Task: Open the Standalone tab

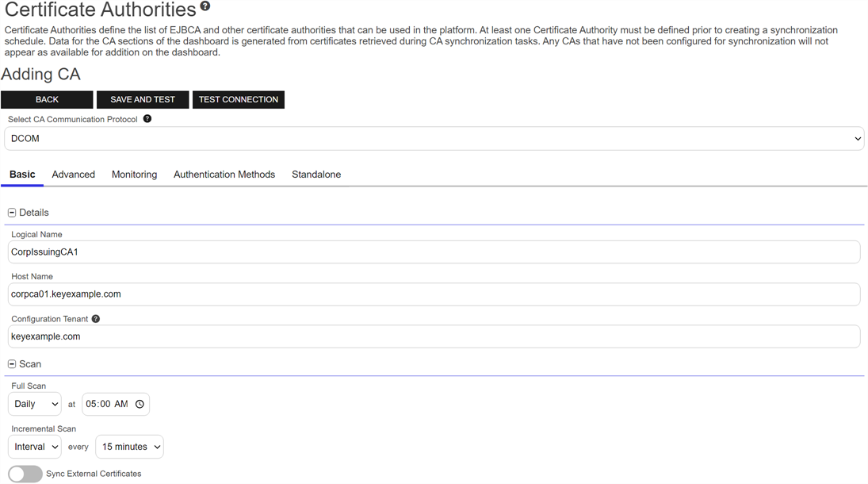Action: point(316,175)
